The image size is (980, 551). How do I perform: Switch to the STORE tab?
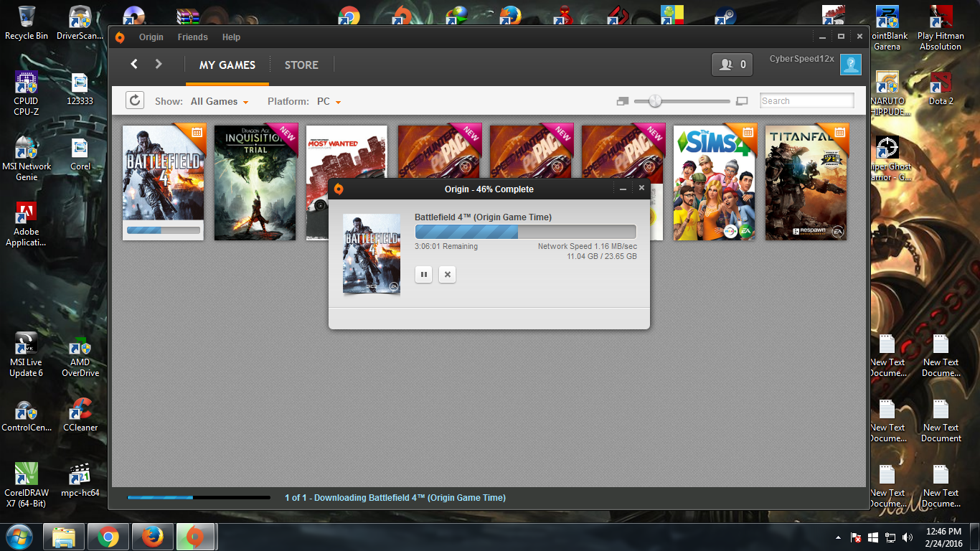[x=301, y=65]
